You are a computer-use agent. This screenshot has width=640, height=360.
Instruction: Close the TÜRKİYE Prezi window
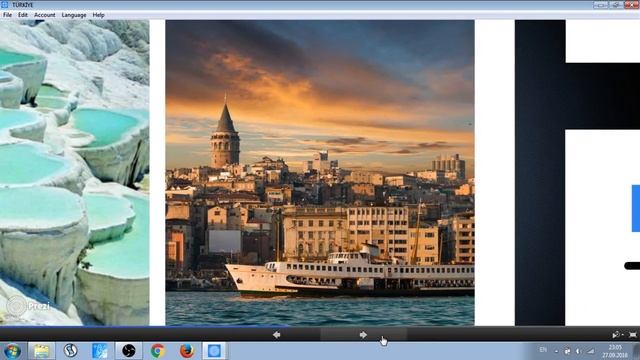tap(632, 5)
